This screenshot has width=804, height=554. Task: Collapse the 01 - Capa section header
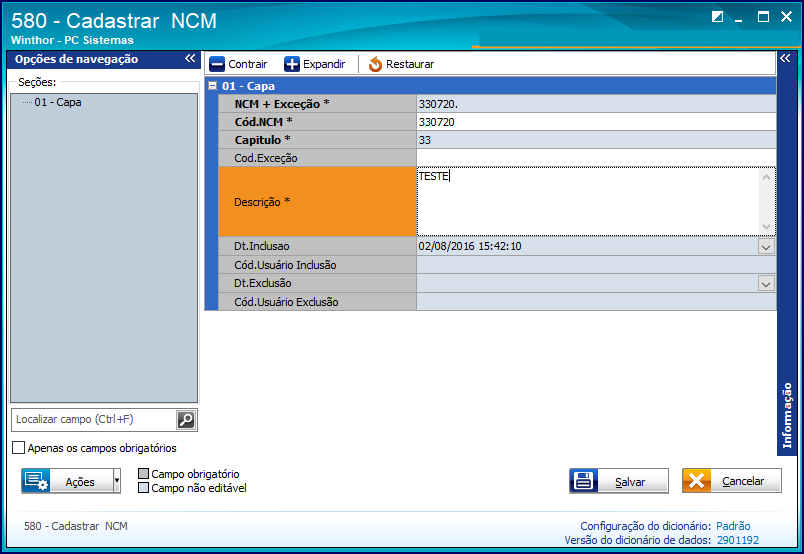[x=212, y=86]
